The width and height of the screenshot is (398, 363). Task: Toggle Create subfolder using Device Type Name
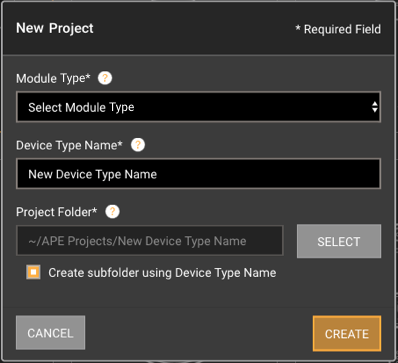[x=33, y=272]
